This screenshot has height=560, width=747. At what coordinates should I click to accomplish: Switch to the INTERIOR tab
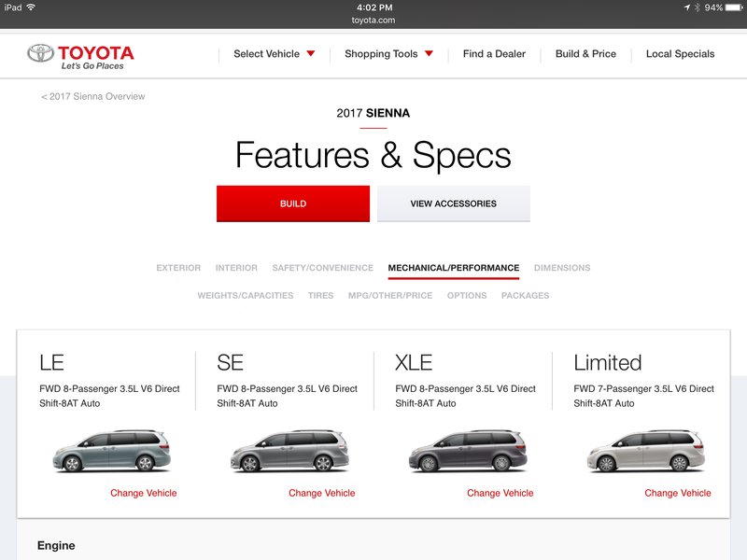click(236, 268)
